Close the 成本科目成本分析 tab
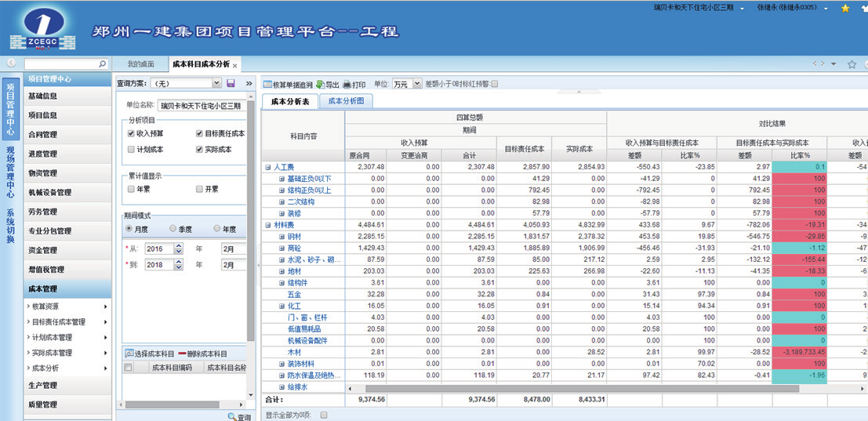The height and width of the screenshot is (421, 868). point(235,65)
